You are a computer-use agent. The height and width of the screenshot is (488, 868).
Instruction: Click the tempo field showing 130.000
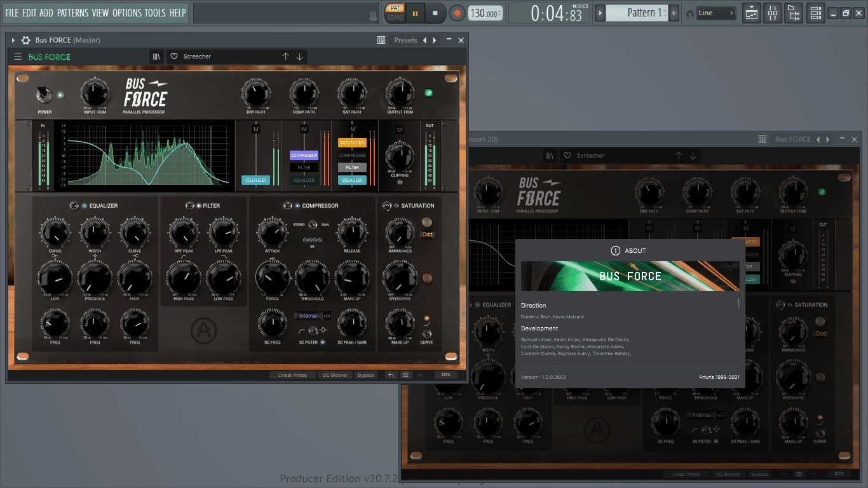485,13
